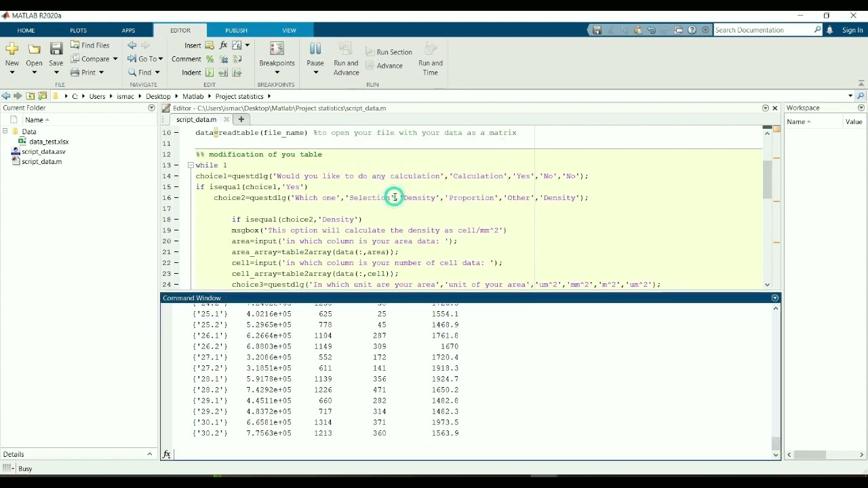Collapse the Data folder tree node

(5, 131)
